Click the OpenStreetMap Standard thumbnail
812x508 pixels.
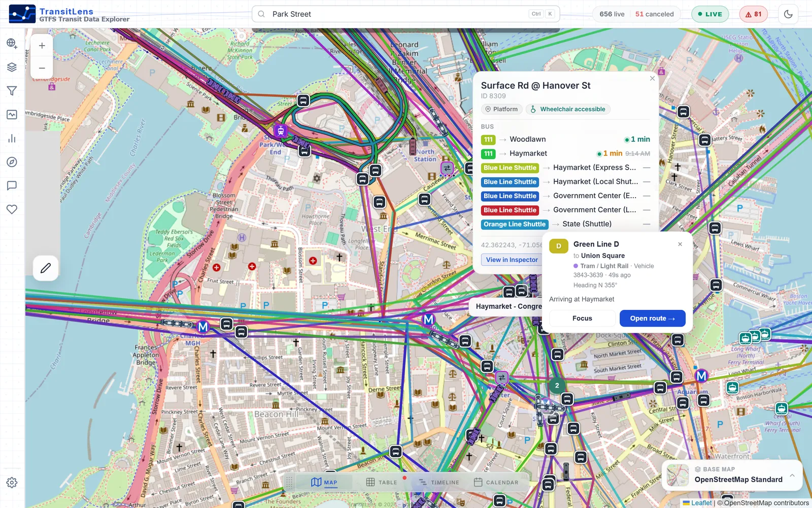(x=678, y=475)
